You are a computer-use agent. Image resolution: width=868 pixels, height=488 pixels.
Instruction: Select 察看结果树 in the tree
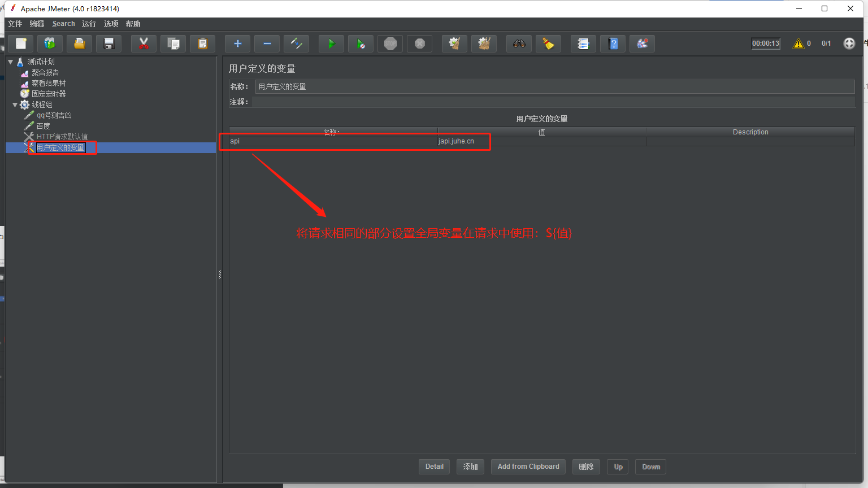coord(49,83)
